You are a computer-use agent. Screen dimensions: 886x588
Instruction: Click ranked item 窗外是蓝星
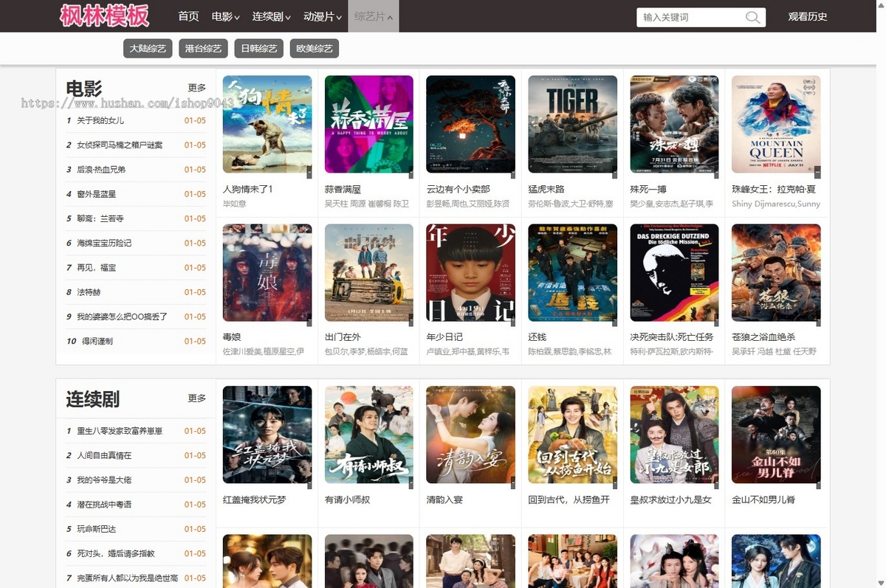[96, 194]
